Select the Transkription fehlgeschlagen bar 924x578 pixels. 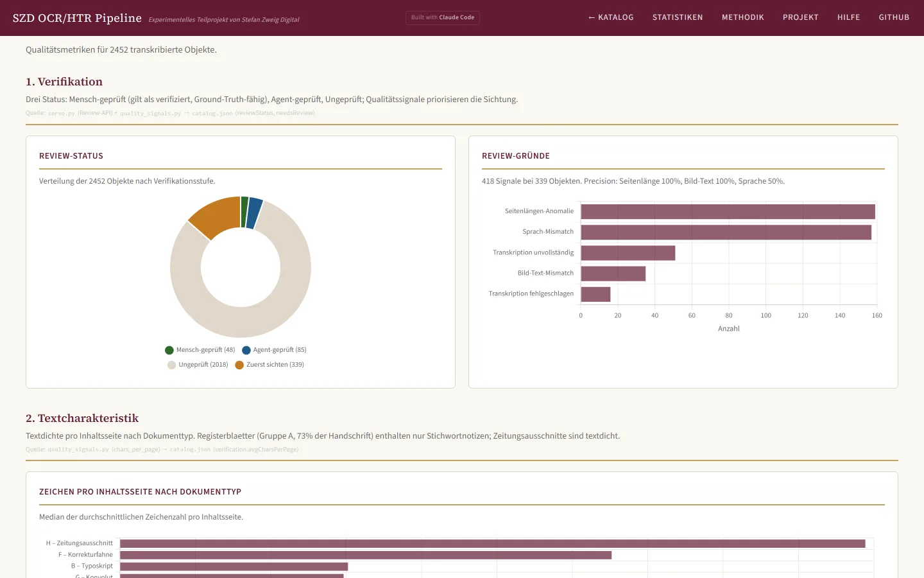(595, 293)
